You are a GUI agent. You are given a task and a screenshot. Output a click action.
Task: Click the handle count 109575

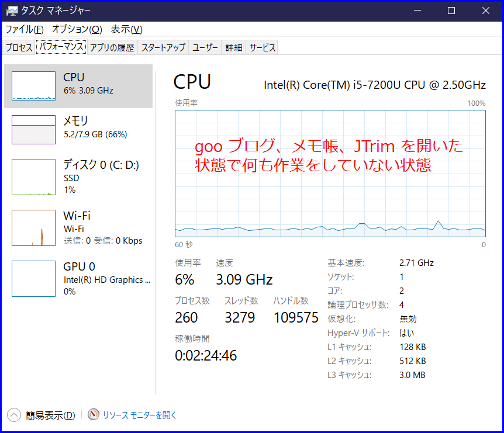296,318
